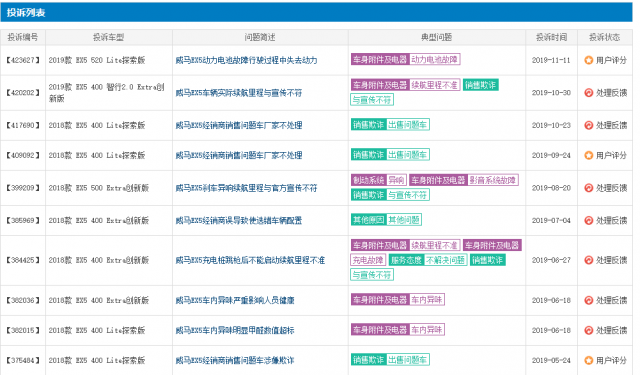Click the 投诉编号 column header

pyautogui.click(x=23, y=37)
